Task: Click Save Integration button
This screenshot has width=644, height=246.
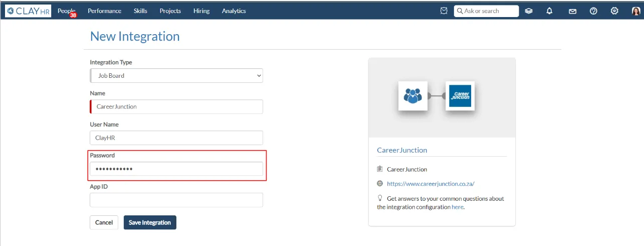Action: tap(150, 222)
